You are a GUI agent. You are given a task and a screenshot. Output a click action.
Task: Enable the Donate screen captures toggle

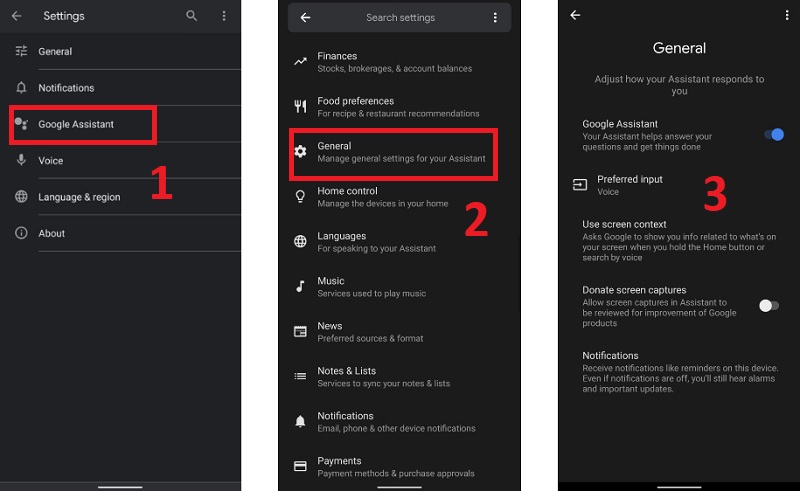[x=768, y=305]
